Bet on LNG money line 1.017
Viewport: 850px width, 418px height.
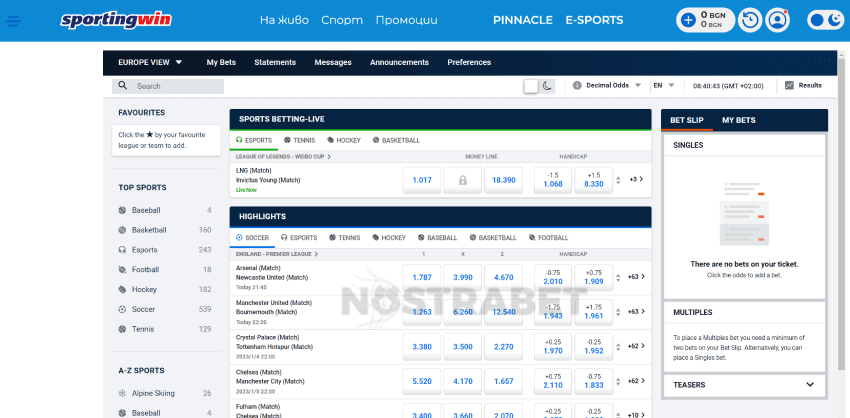tap(422, 180)
